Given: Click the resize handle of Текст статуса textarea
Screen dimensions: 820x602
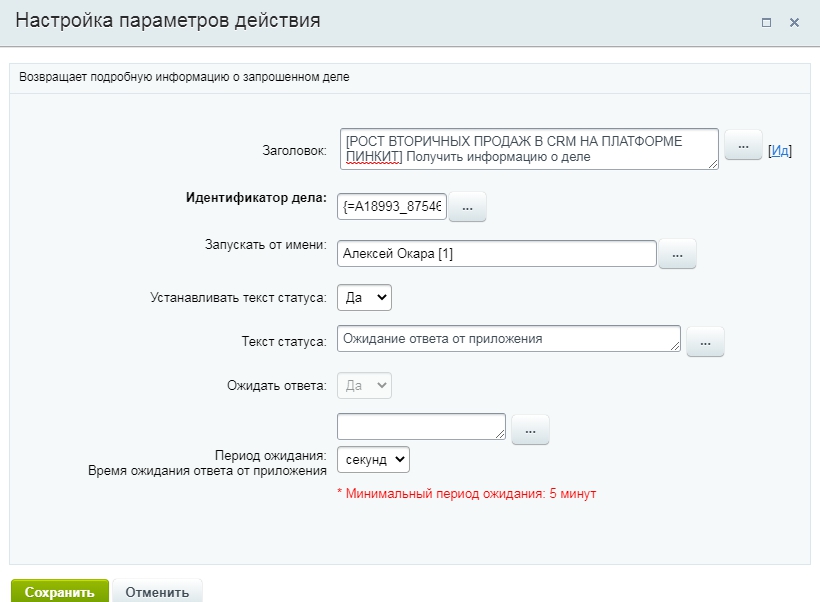Looking at the screenshot, I should pyautogui.click(x=675, y=346).
